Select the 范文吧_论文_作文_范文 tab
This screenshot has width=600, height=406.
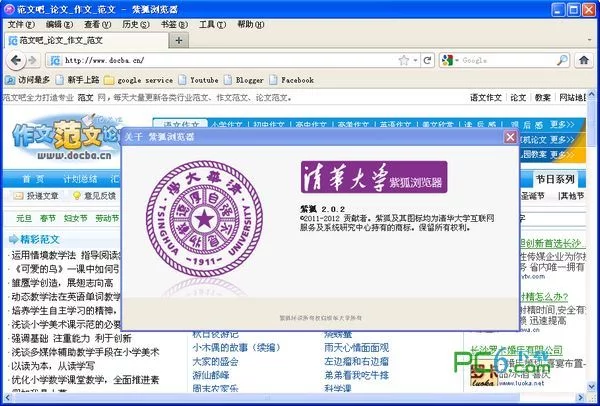click(86, 40)
